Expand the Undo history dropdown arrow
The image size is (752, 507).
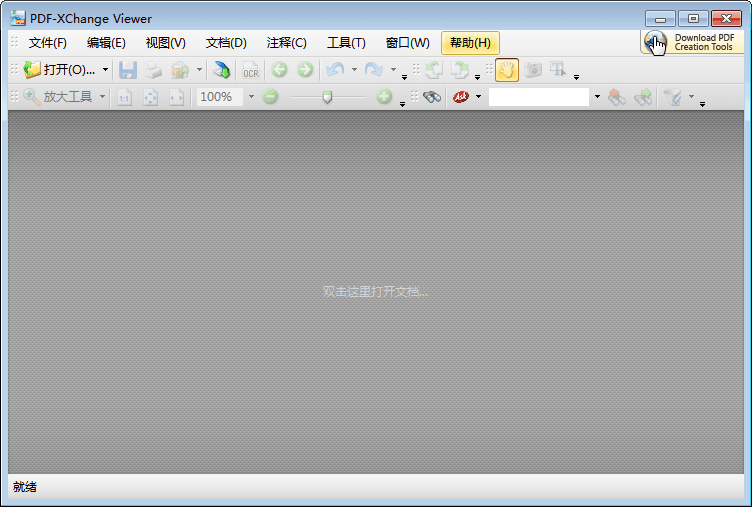(354, 70)
